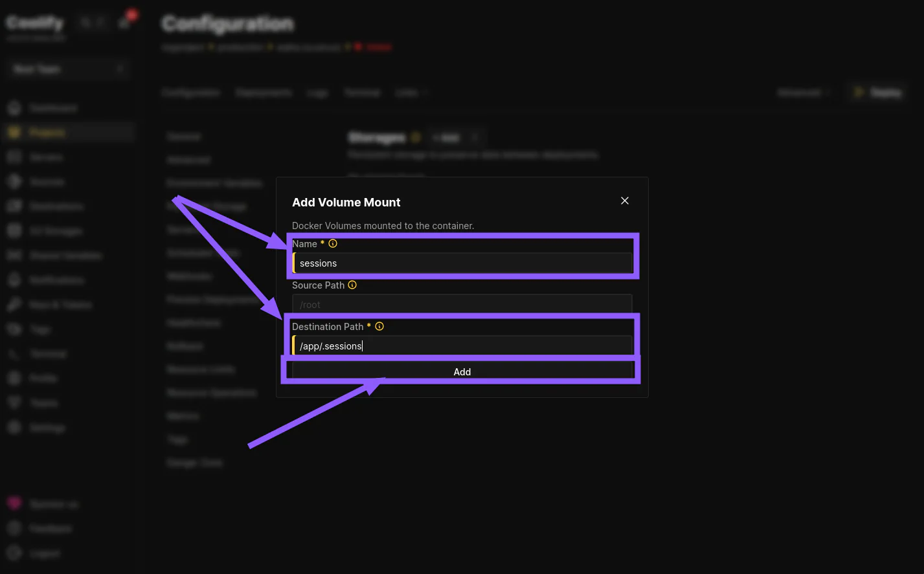Click the Name input containing sessions

(462, 263)
